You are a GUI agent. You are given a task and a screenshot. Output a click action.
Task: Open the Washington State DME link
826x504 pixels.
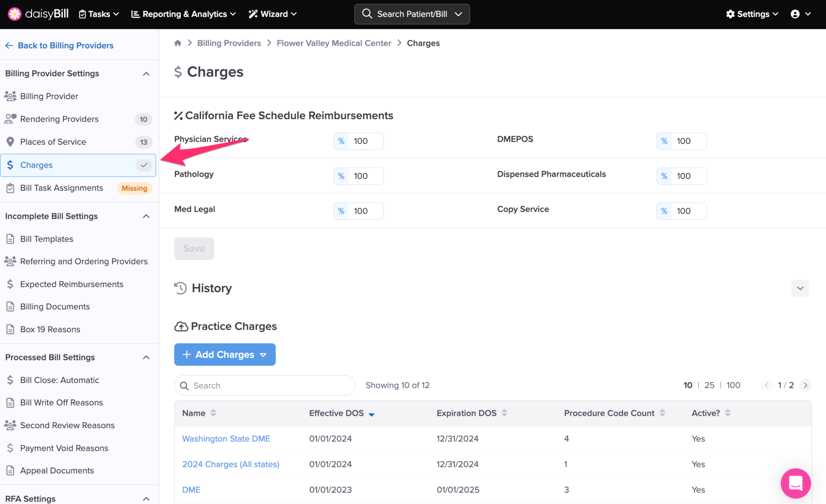coord(226,439)
